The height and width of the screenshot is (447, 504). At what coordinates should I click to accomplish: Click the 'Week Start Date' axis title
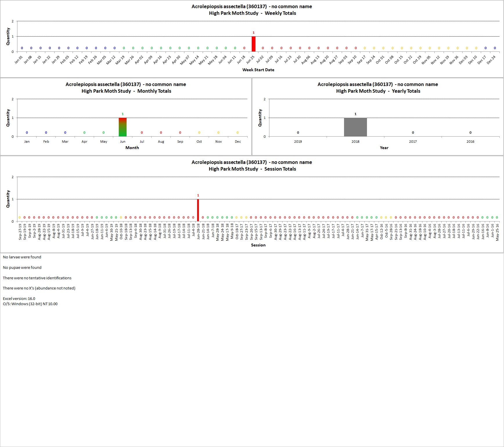258,70
